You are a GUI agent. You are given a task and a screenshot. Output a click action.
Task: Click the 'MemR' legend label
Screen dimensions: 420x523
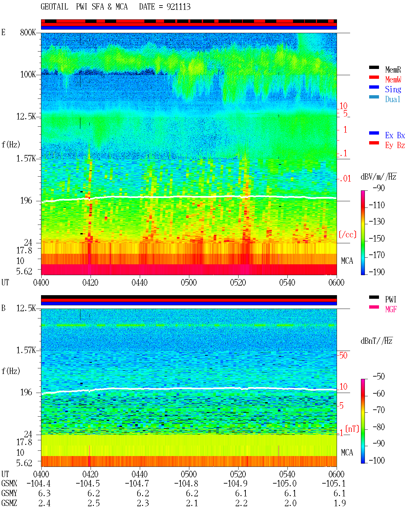coord(393,70)
